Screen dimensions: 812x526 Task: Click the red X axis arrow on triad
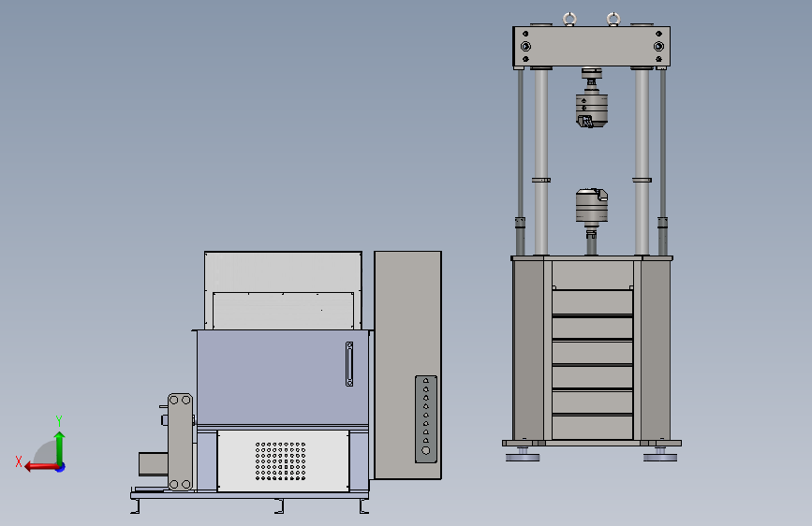(x=40, y=467)
